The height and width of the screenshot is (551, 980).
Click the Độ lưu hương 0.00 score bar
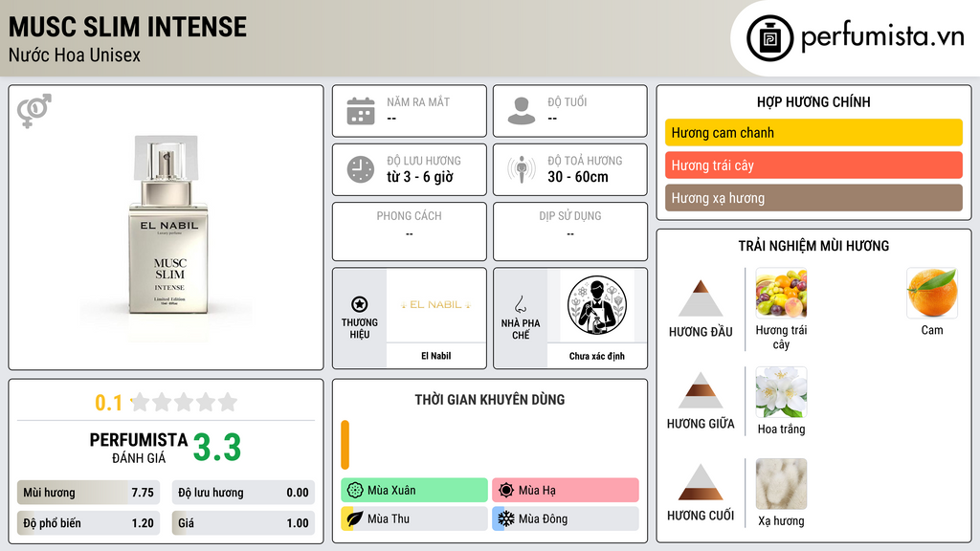coord(243,493)
